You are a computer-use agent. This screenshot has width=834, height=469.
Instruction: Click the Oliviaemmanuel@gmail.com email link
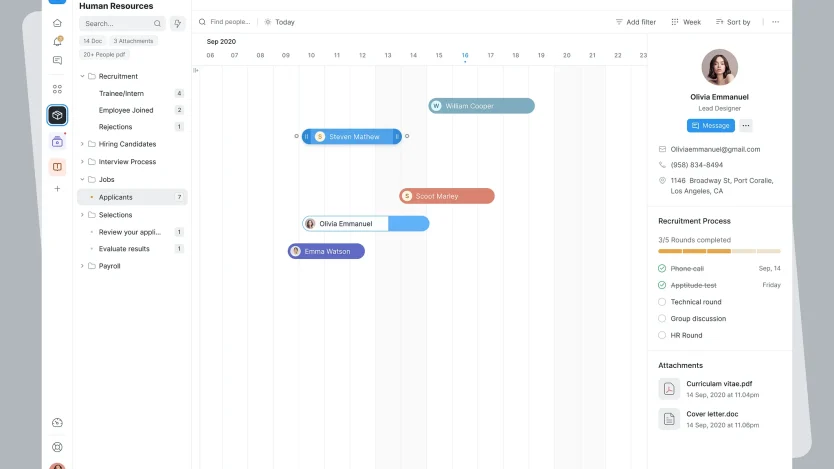coord(715,149)
